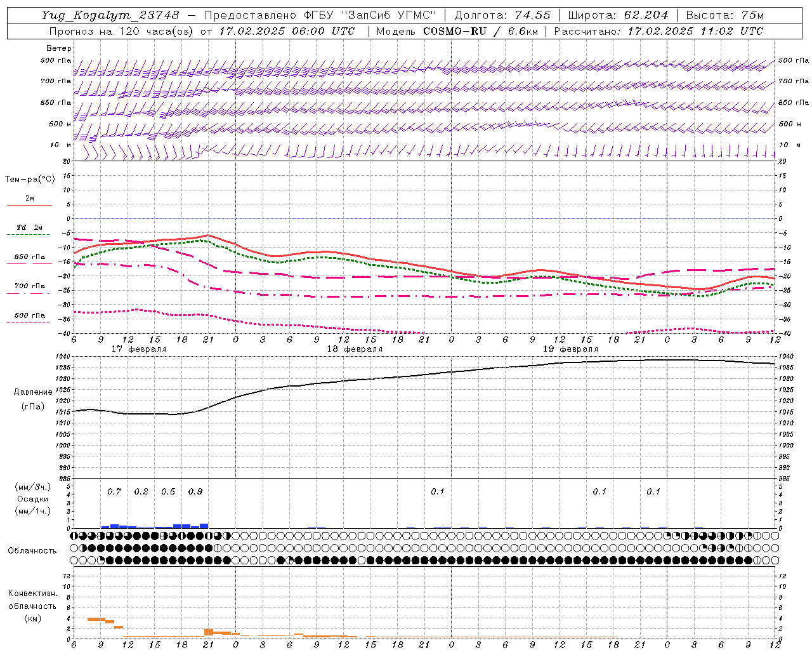Click the Высота: 75м value

coord(724,15)
